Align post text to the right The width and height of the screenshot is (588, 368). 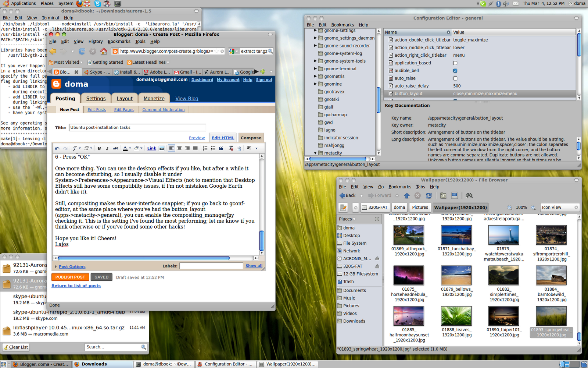tap(187, 148)
